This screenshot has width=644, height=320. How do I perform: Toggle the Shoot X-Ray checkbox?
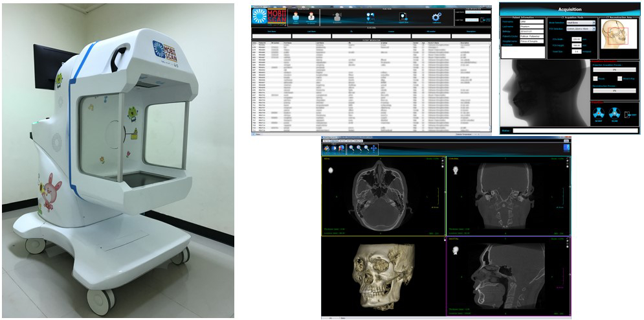pos(620,78)
